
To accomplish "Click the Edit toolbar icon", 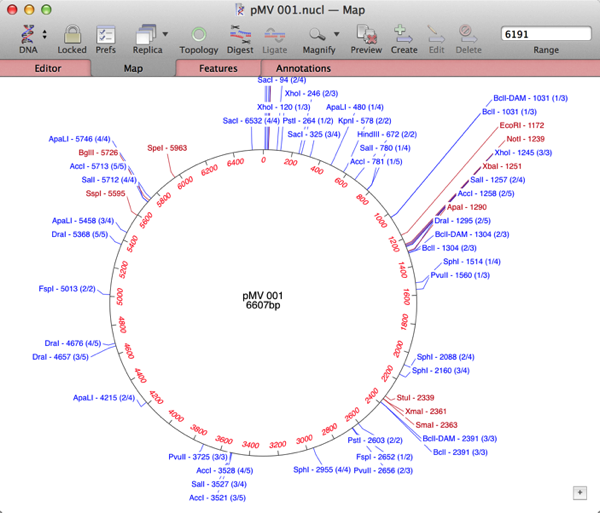I will click(436, 33).
